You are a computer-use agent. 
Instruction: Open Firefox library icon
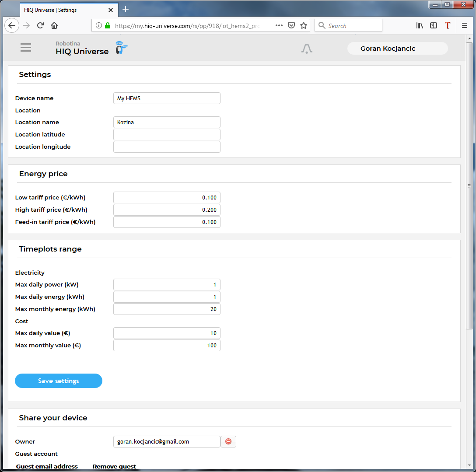[x=420, y=26]
